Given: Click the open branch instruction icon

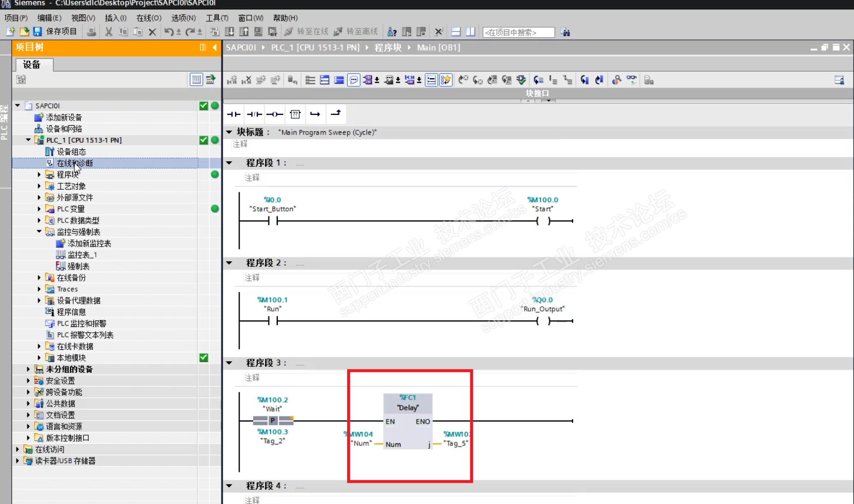Looking at the screenshot, I should (315, 114).
